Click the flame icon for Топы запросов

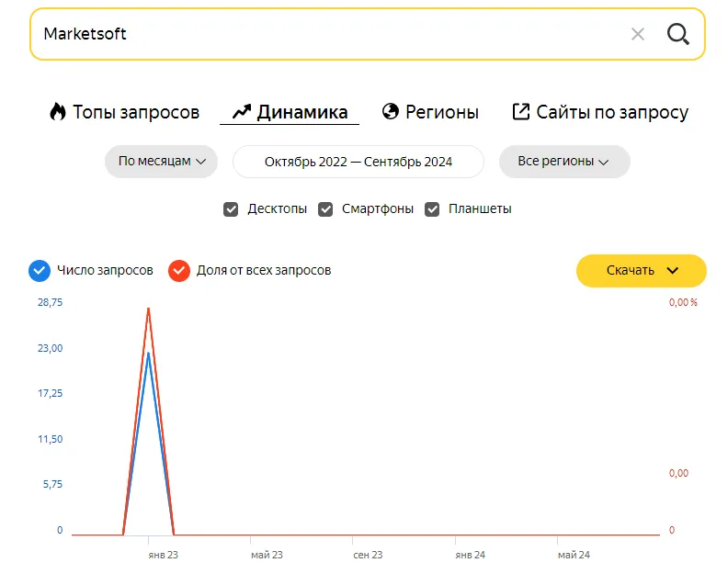(58, 112)
